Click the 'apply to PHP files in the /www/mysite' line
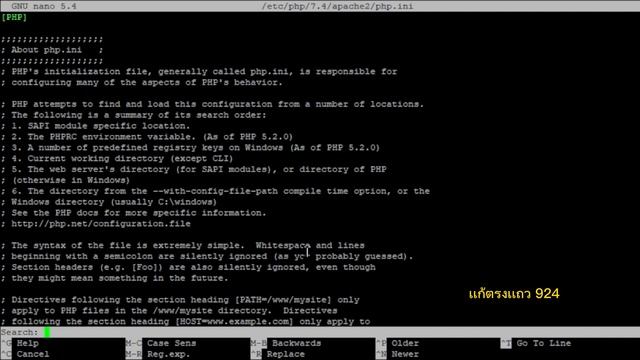Image resolution: width=640 pixels, height=360 pixels. click(x=169, y=311)
